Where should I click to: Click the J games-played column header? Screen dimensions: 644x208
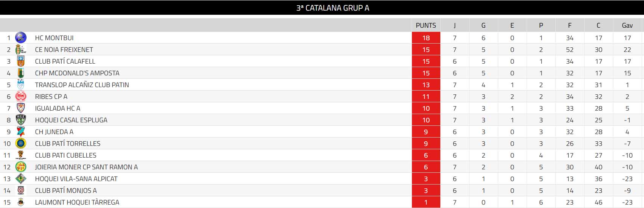454,25
